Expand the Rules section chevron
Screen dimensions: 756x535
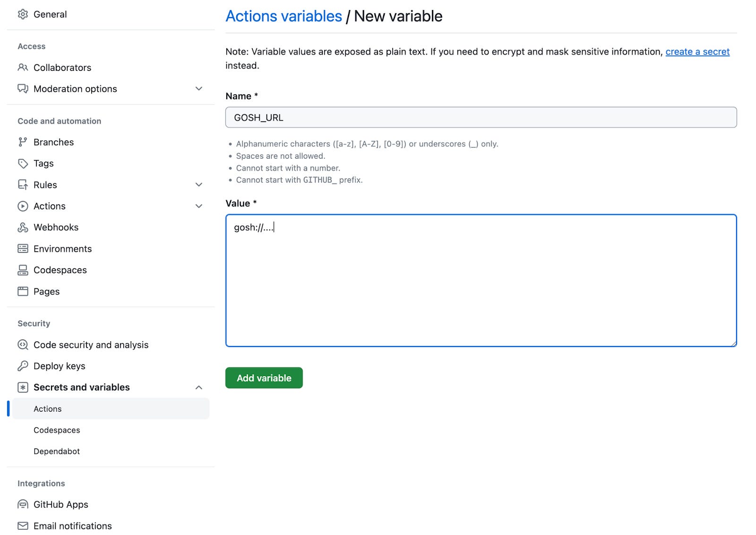[x=199, y=185]
